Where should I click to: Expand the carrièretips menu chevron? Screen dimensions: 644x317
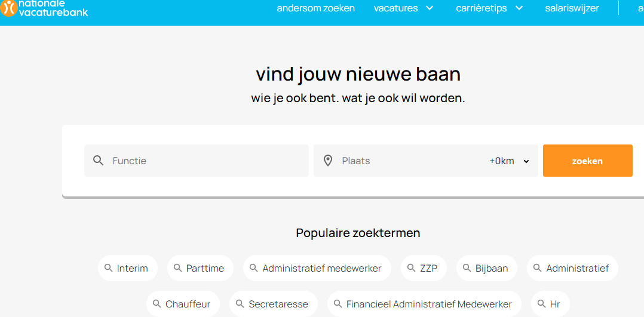(519, 8)
